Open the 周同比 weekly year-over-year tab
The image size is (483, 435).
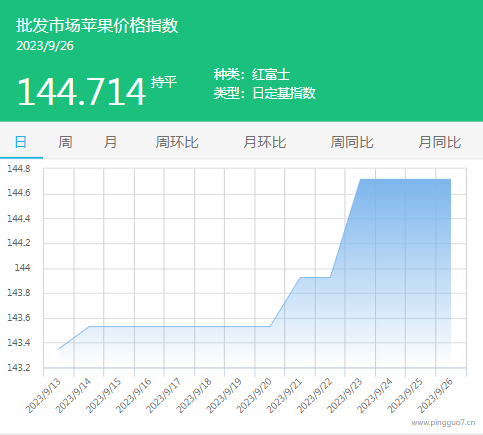(352, 142)
